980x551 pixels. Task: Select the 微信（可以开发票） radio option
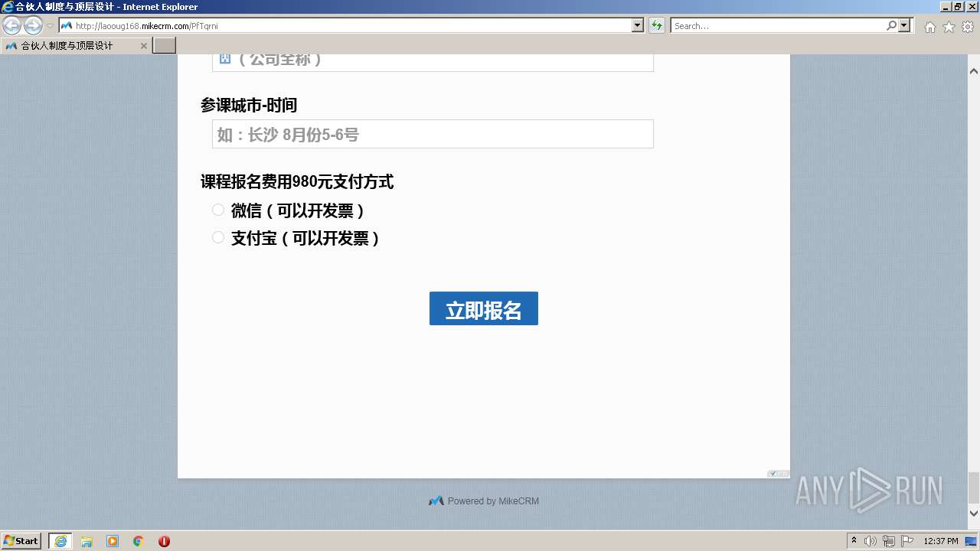coord(218,210)
